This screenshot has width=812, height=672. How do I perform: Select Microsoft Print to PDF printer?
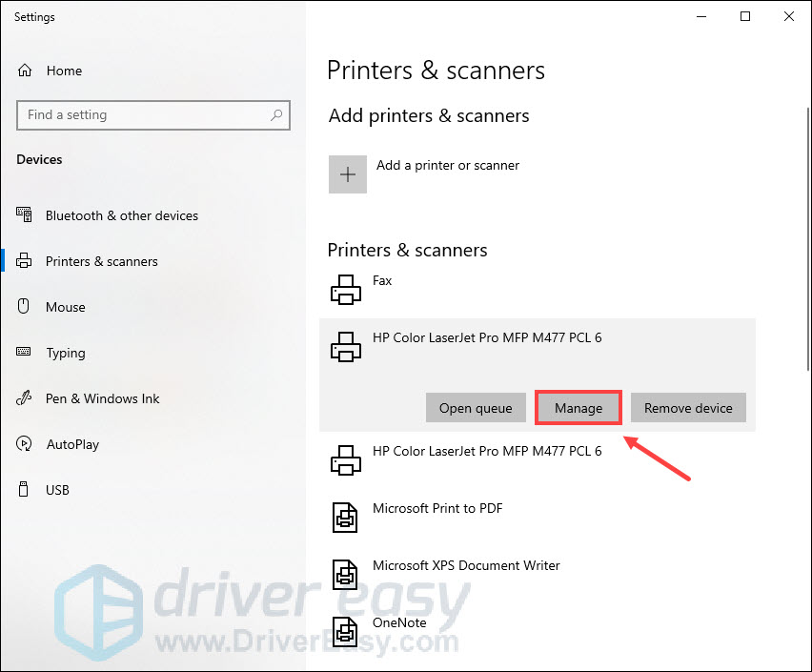tap(437, 509)
